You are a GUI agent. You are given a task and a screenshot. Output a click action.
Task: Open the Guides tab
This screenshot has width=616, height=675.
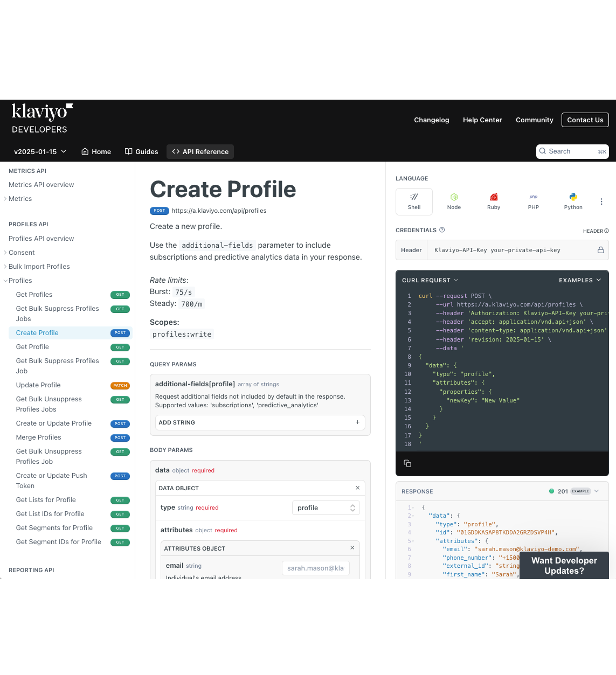tap(141, 151)
